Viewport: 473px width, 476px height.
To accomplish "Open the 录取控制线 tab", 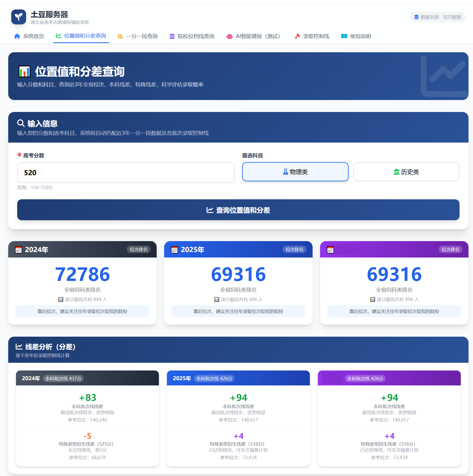I will (312, 36).
